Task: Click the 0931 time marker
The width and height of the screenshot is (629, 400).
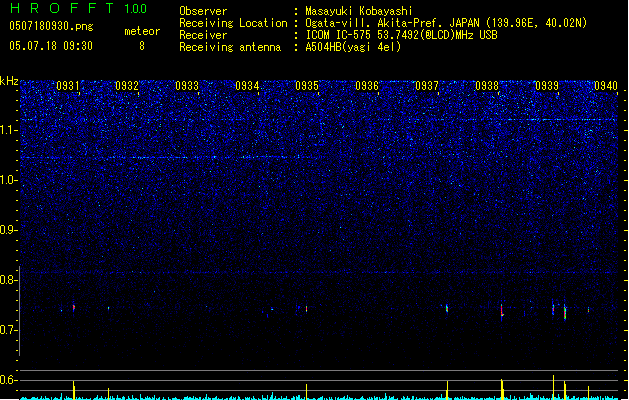Action: coord(68,86)
